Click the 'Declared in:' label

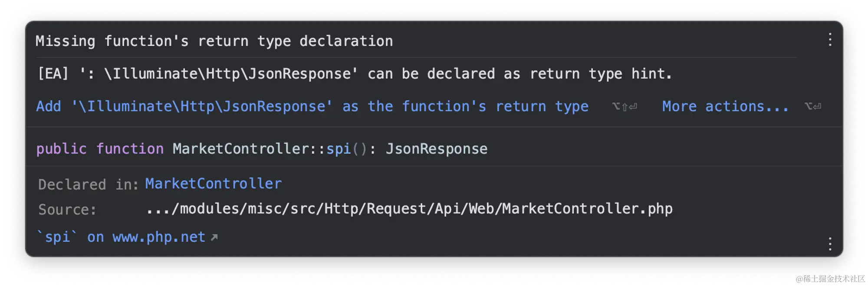(89, 185)
